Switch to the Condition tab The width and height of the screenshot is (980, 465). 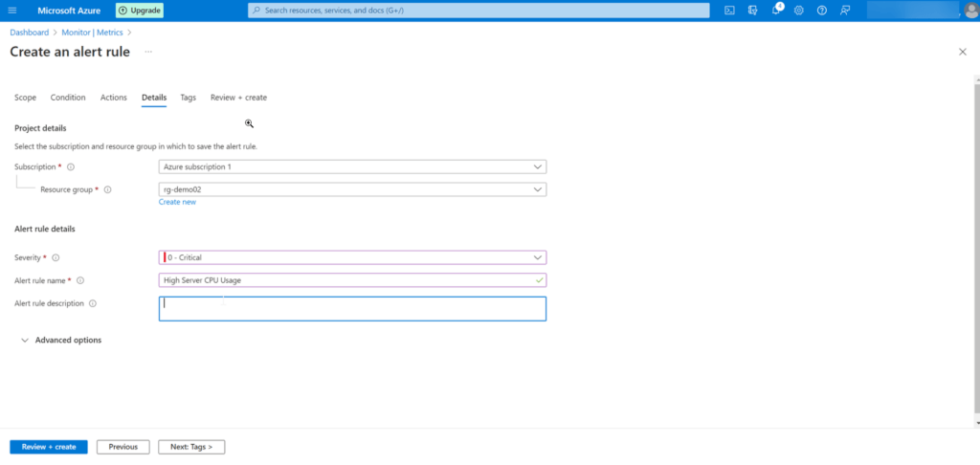point(68,98)
